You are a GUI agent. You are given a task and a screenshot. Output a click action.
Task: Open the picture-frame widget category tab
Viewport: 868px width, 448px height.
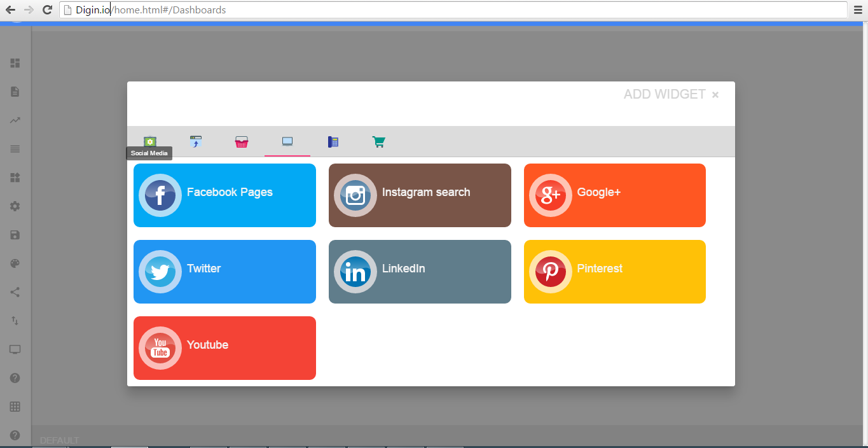150,141
